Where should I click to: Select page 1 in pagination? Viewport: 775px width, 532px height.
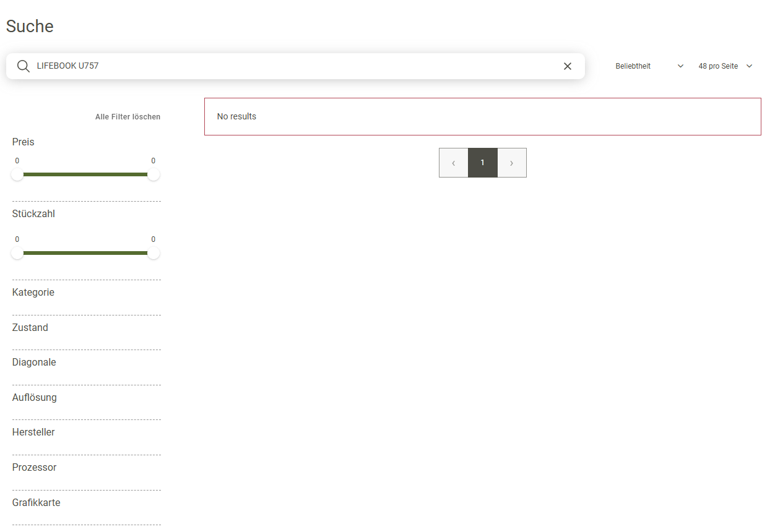tap(483, 163)
